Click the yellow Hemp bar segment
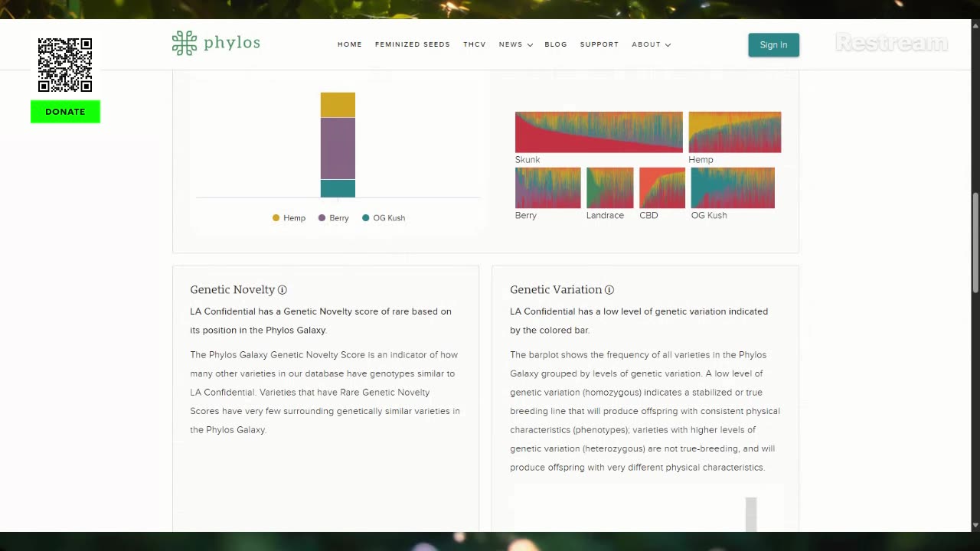 point(338,105)
